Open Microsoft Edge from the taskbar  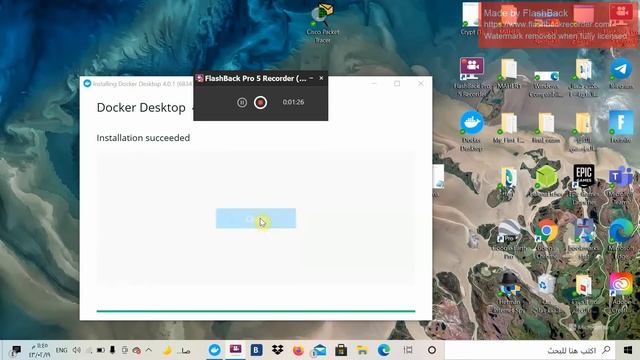click(x=383, y=350)
